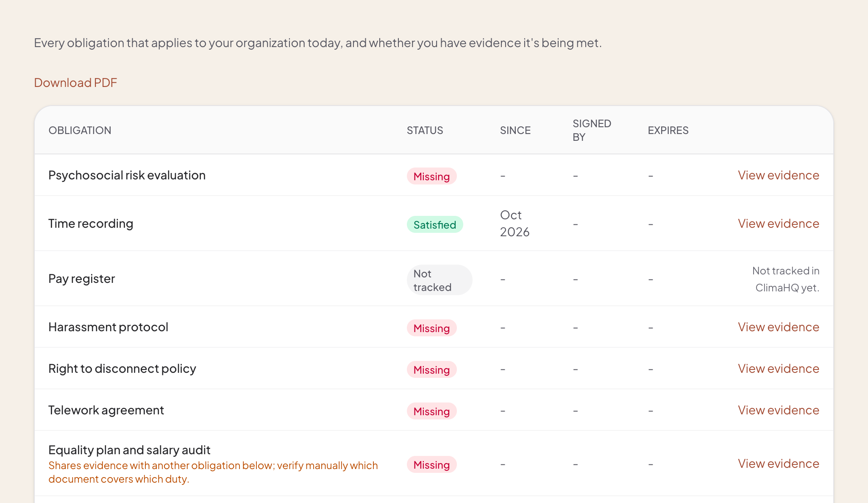This screenshot has width=868, height=503.
Task: Open evidence for Harassment protocol
Action: 778,327
